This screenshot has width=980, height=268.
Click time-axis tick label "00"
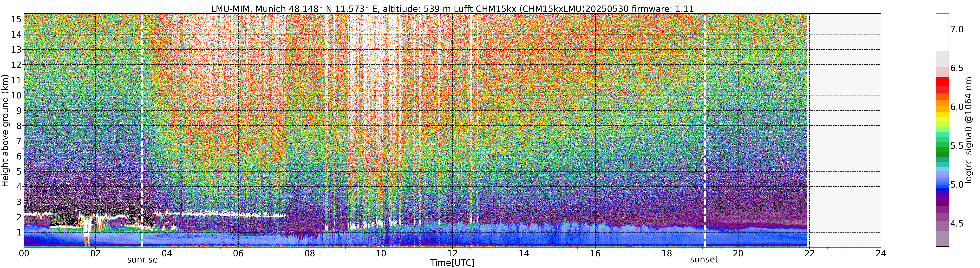click(24, 254)
